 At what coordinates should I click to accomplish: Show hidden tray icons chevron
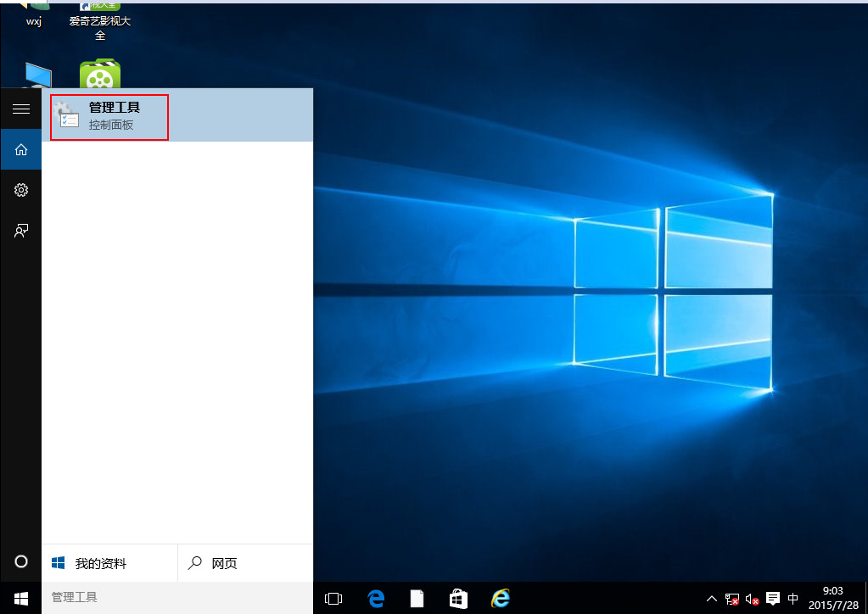[x=712, y=599]
